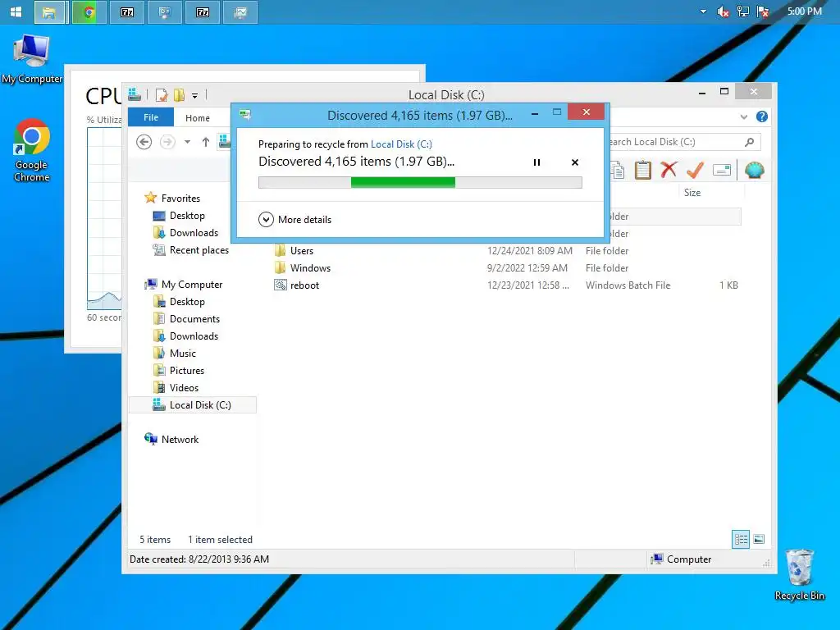This screenshot has height=630, width=840.
Task: Click the second 7-Zip taskbar button
Action: coord(203,11)
